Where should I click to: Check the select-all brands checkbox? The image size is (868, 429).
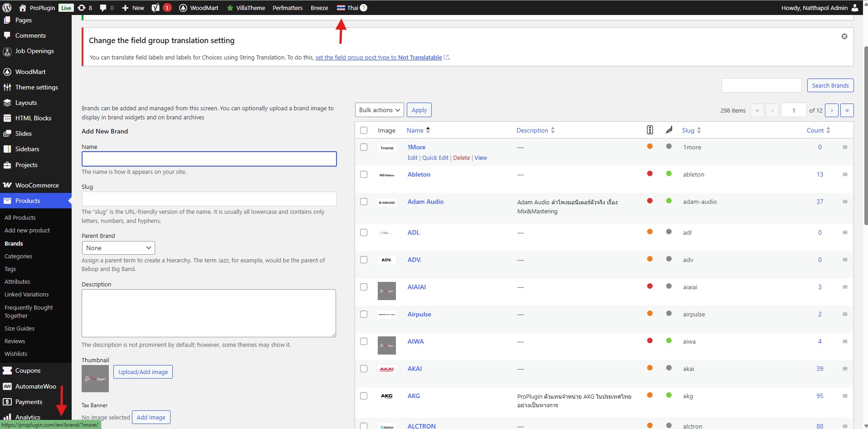click(x=364, y=130)
